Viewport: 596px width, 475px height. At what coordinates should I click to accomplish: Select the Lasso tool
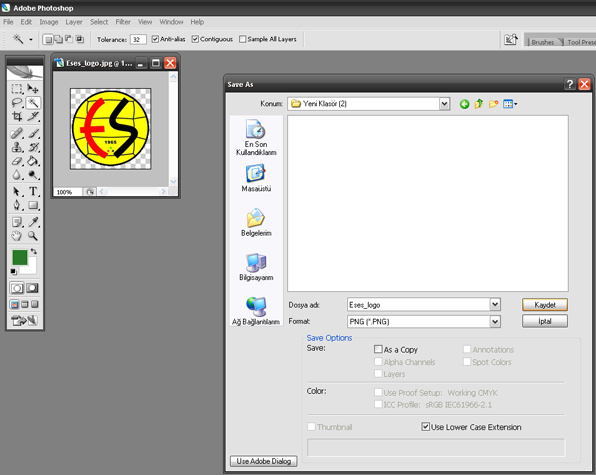tap(17, 103)
